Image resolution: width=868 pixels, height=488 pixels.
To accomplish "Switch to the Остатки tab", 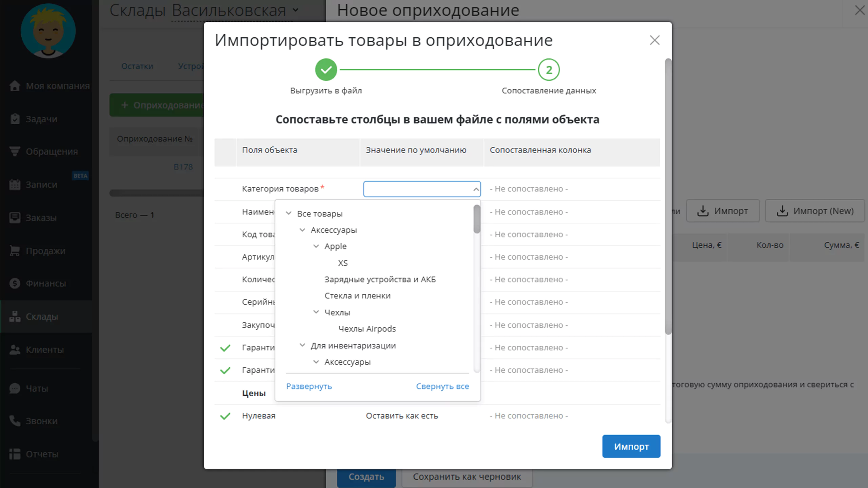I will [137, 66].
